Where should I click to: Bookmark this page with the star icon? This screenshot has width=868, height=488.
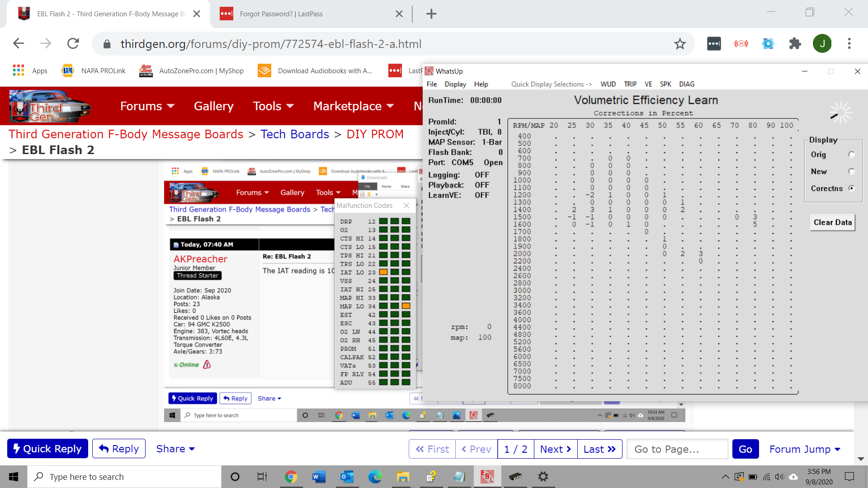679,44
